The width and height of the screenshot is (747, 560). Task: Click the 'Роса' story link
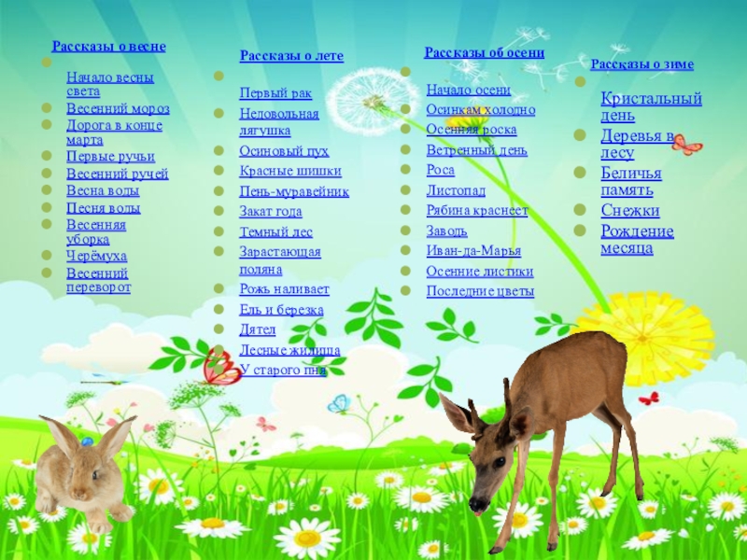[440, 170]
